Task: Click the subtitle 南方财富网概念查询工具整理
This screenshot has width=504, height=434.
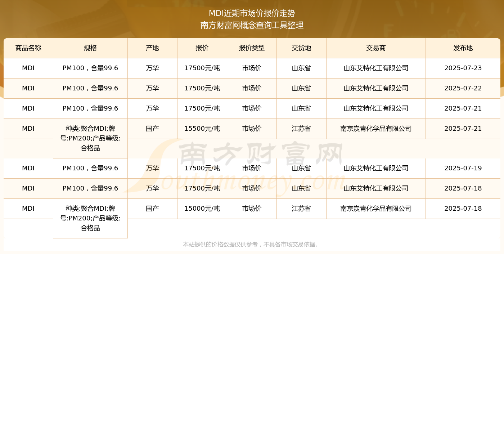Action: pos(252,25)
